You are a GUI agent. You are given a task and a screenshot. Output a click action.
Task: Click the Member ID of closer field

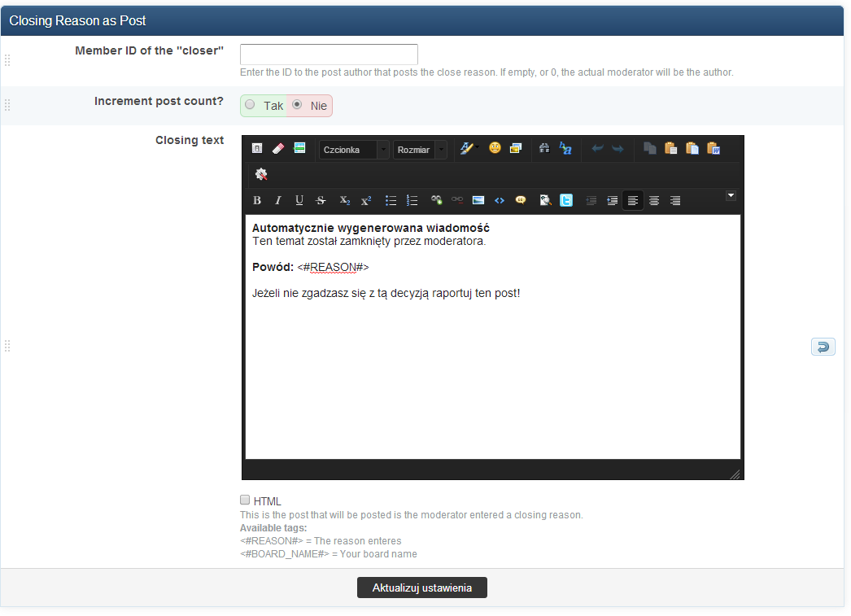click(329, 55)
